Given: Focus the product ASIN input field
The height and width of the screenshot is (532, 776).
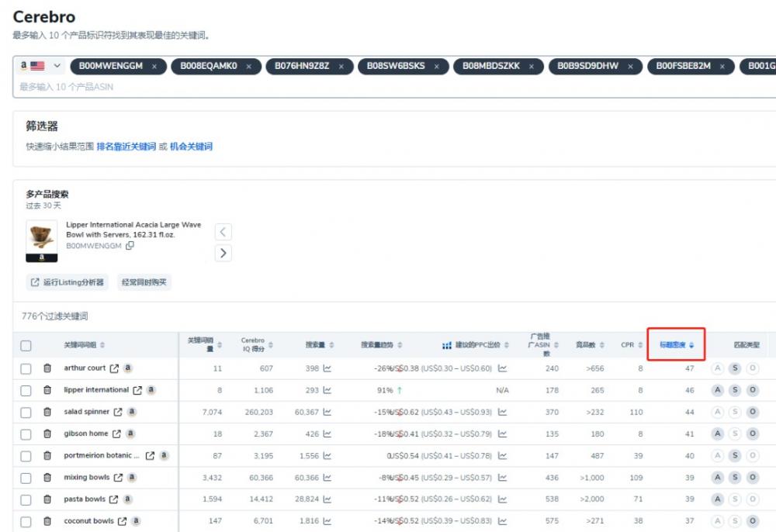Looking at the screenshot, I should [396, 87].
